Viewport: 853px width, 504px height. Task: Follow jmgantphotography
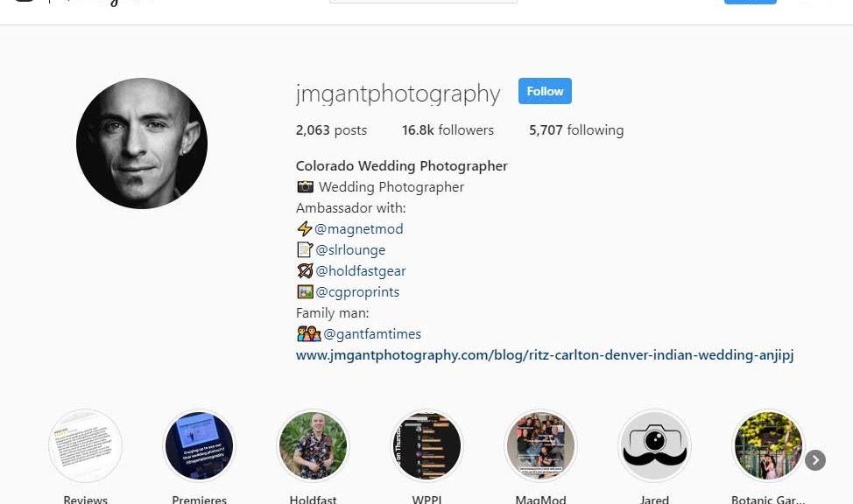pos(545,91)
